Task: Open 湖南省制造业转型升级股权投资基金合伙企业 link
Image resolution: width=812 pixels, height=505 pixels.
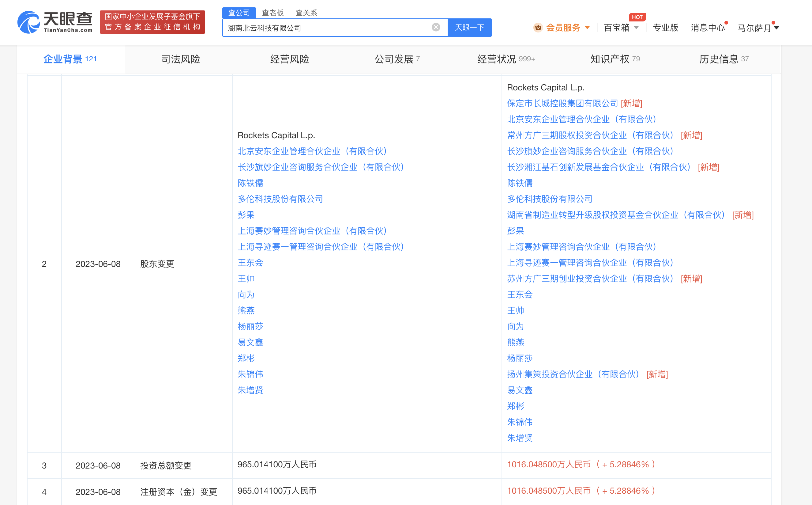Action: tap(617, 215)
